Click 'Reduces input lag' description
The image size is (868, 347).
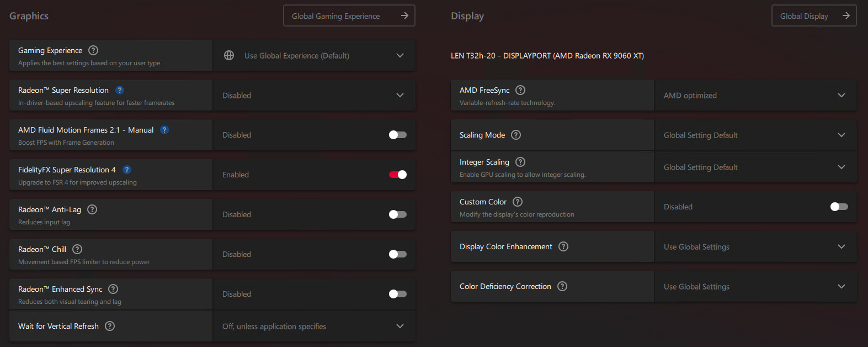point(44,222)
